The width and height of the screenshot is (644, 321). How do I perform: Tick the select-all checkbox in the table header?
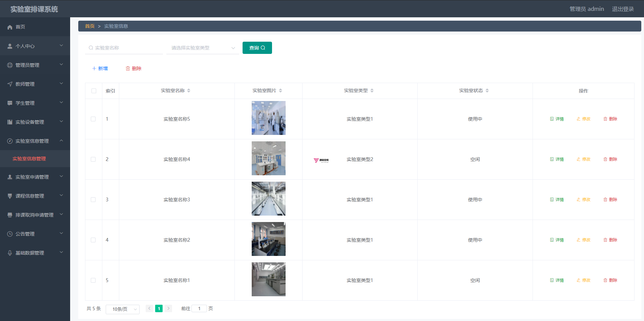click(x=94, y=91)
